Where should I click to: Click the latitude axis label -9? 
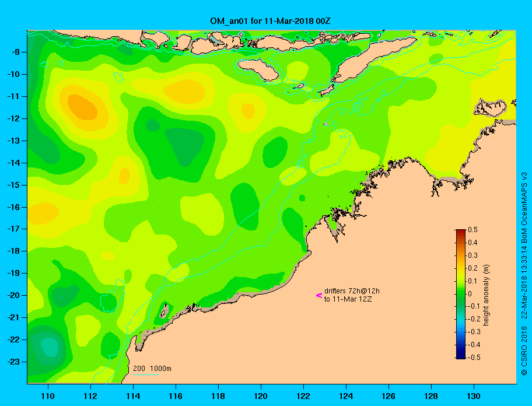tap(16, 52)
